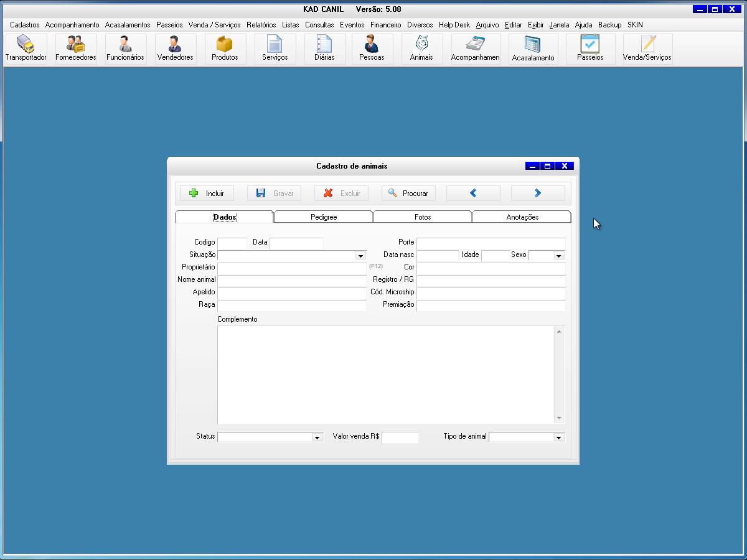Click the Fornecedores toolbar icon
This screenshot has height=560, width=747.
pos(75,49)
